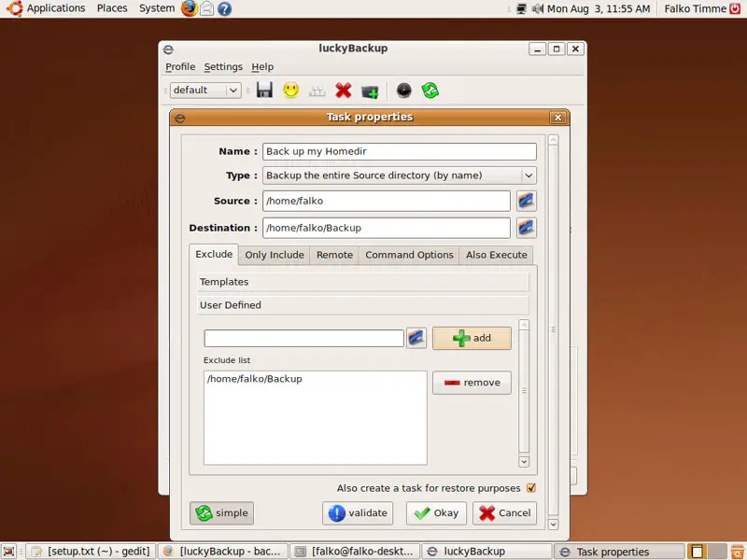Screen dimensions: 747x560
Task: Click the Task properties taskbar button
Action: pos(619,552)
